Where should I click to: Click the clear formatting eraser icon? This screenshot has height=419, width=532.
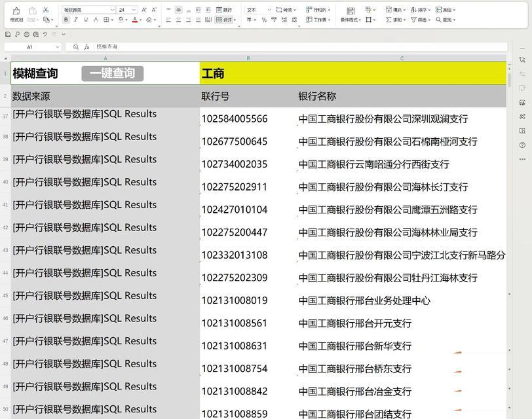click(149, 20)
